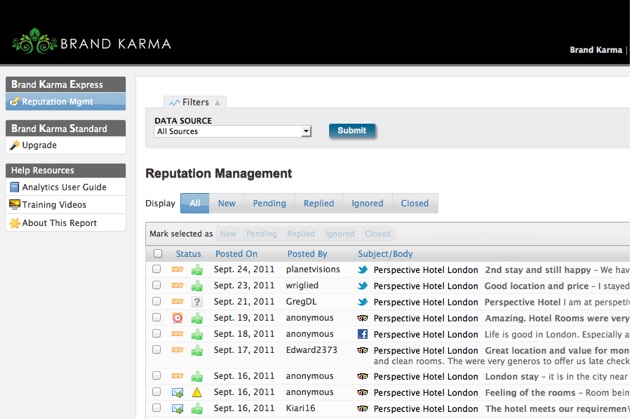
Task: Click the Filters chart icon
Action: coord(174,102)
